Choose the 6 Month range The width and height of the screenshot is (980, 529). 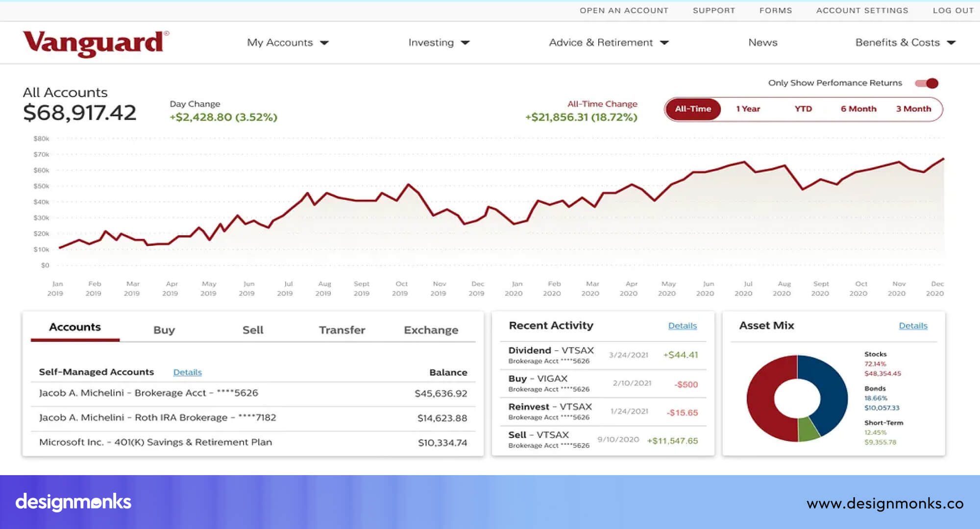(x=858, y=109)
